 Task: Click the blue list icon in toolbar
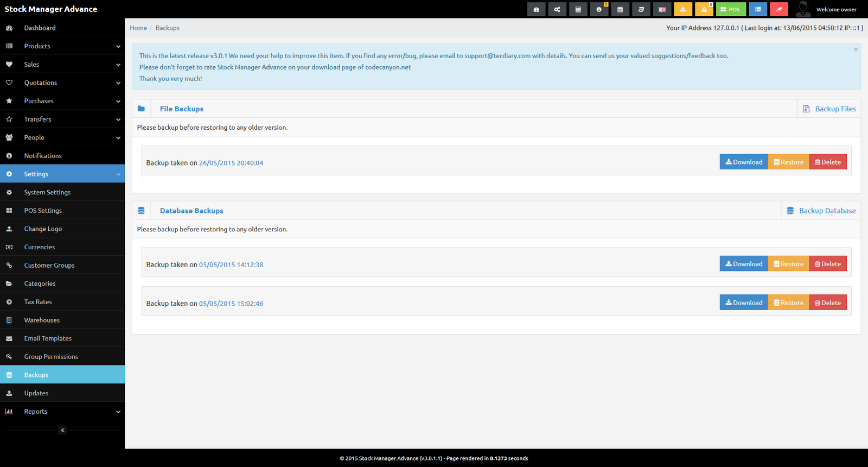(758, 9)
